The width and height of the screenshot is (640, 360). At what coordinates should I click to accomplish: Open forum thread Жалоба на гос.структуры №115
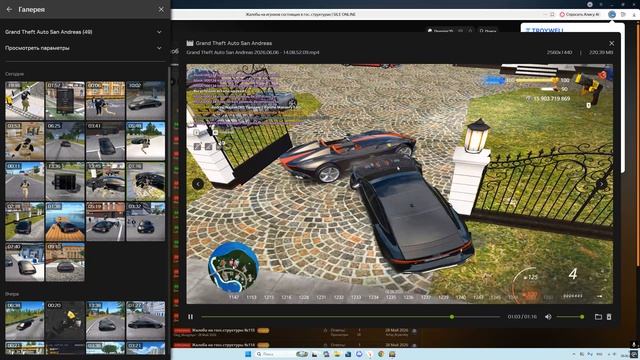coord(223,330)
